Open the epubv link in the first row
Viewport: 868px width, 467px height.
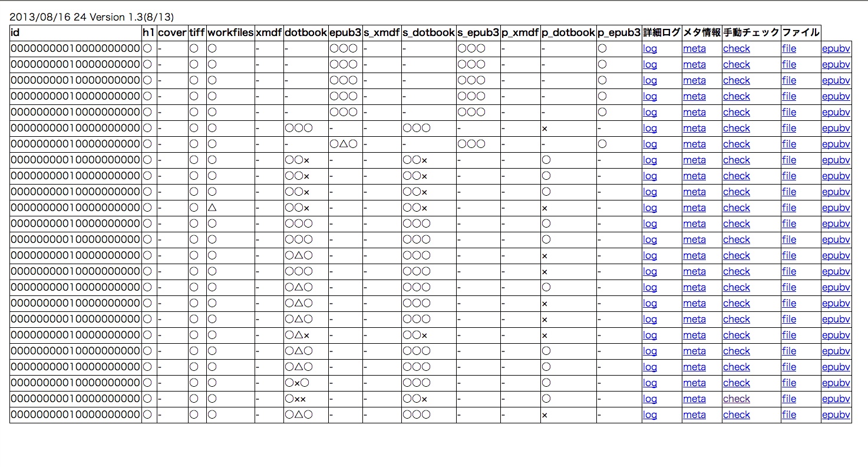[836, 49]
